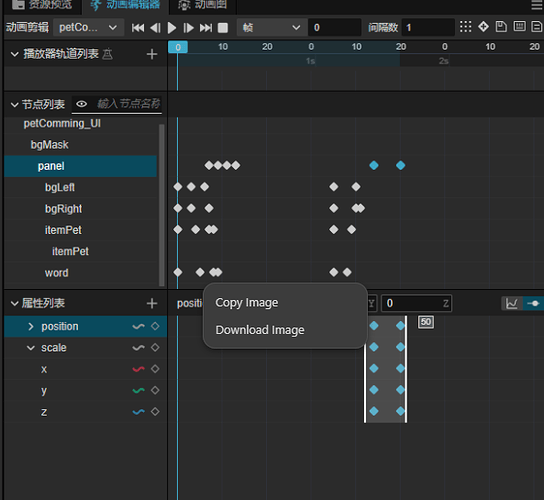Stop animation playback with square button
The height and width of the screenshot is (500, 544).
[x=223, y=28]
